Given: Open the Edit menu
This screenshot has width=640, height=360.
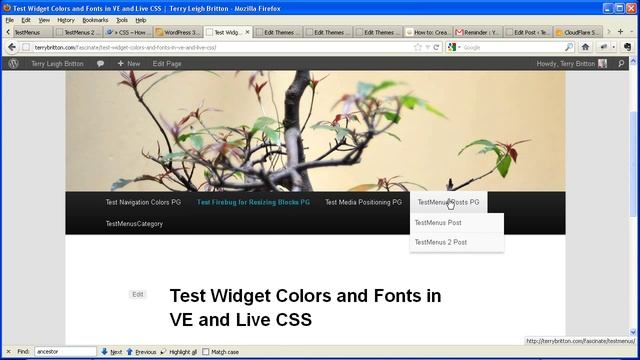Looking at the screenshot, I should click(26, 20).
